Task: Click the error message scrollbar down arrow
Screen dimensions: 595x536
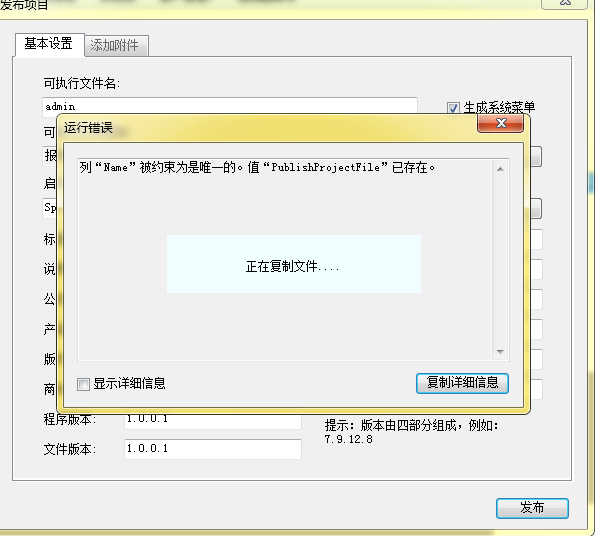Action: (500, 352)
